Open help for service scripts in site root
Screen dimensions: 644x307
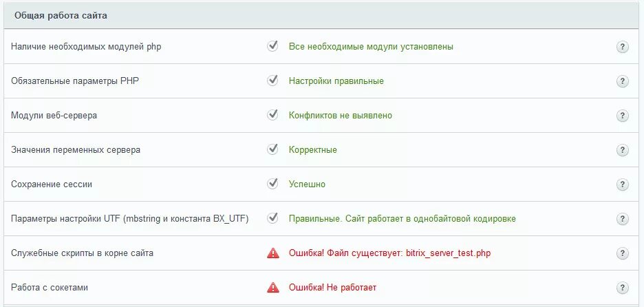pyautogui.click(x=622, y=253)
